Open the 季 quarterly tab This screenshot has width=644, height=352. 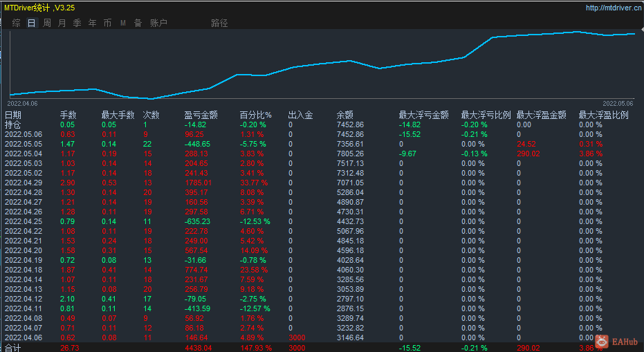[77, 23]
